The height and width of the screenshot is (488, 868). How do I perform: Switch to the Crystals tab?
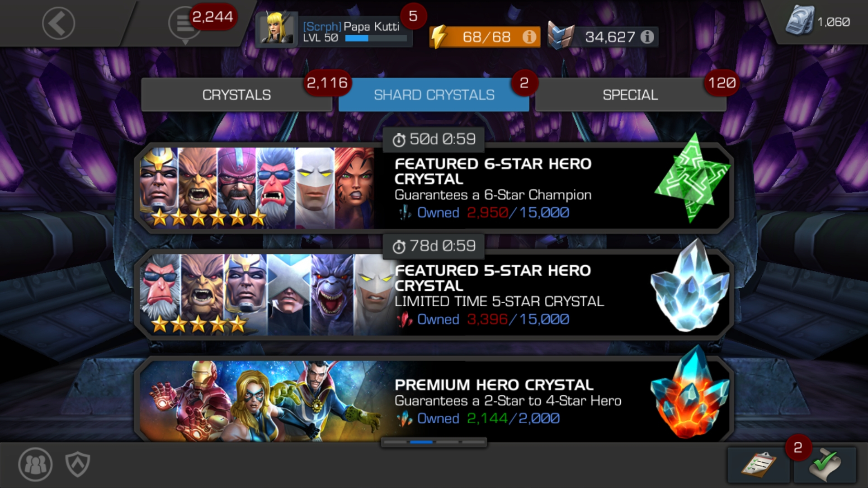click(x=236, y=94)
